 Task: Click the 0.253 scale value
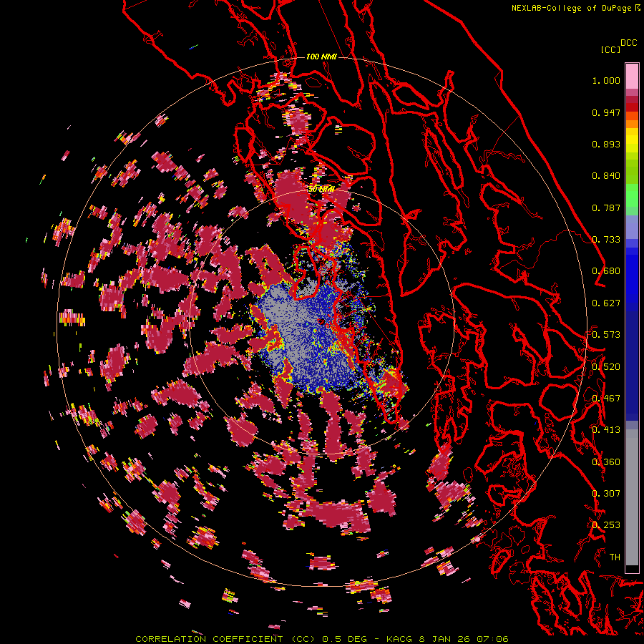pos(606,525)
